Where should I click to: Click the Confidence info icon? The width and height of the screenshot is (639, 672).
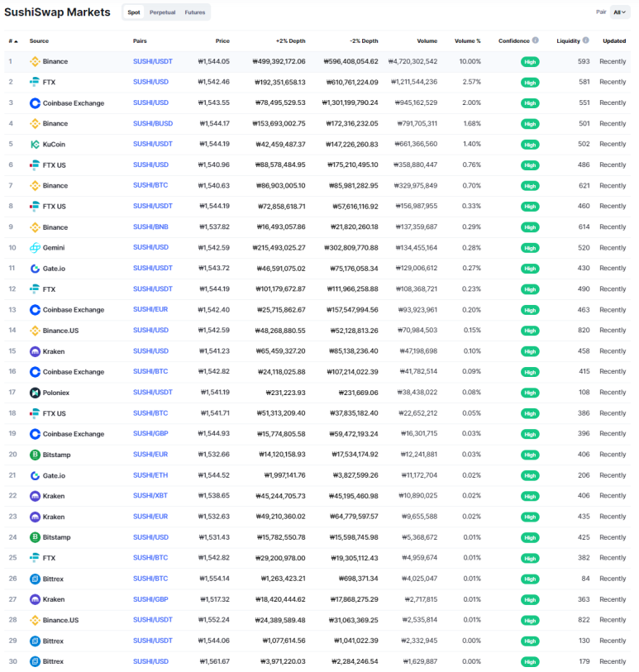pyautogui.click(x=536, y=41)
